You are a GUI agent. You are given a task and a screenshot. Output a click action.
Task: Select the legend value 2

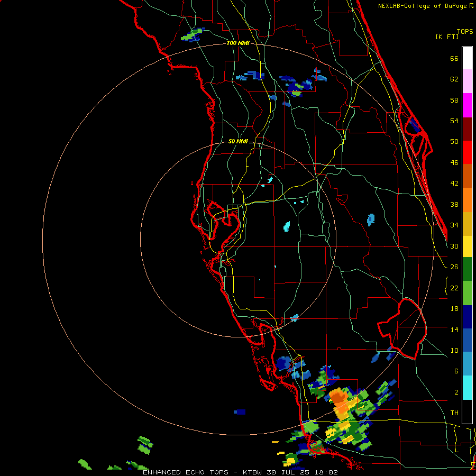(x=456, y=392)
